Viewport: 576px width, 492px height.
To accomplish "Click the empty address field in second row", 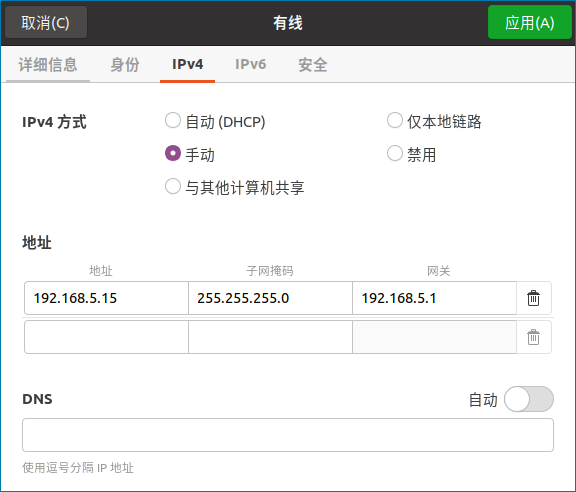I will 107,337.
